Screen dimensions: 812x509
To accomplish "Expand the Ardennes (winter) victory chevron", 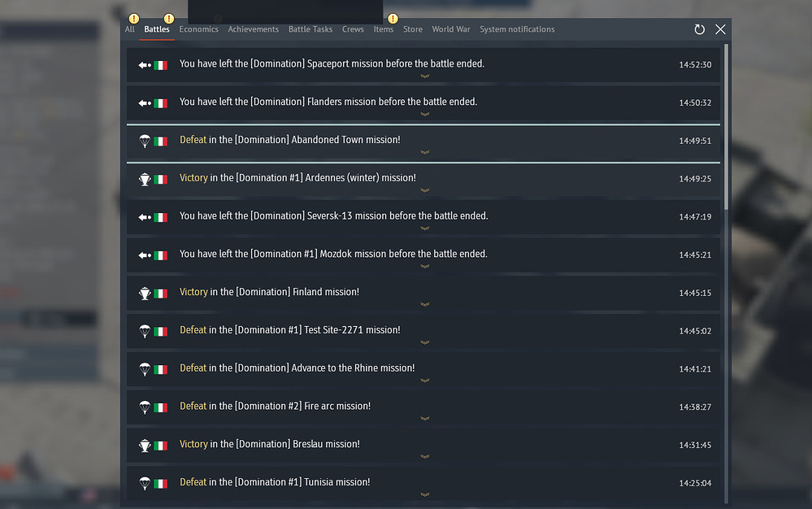I will (x=424, y=190).
